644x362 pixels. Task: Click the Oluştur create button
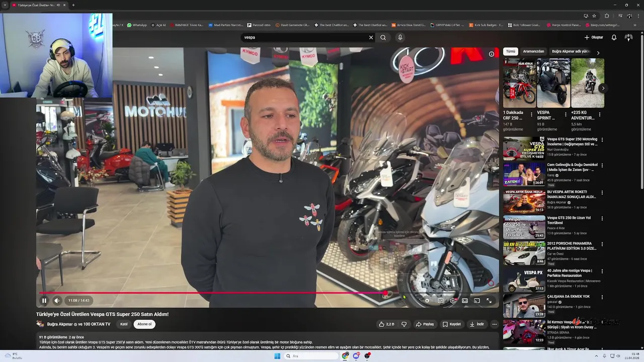pos(594,37)
